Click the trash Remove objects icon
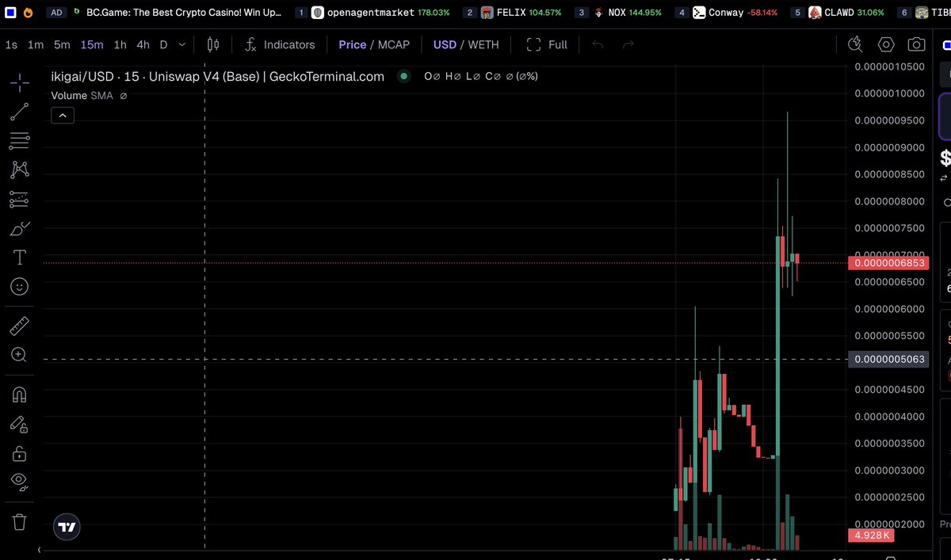 point(20,521)
